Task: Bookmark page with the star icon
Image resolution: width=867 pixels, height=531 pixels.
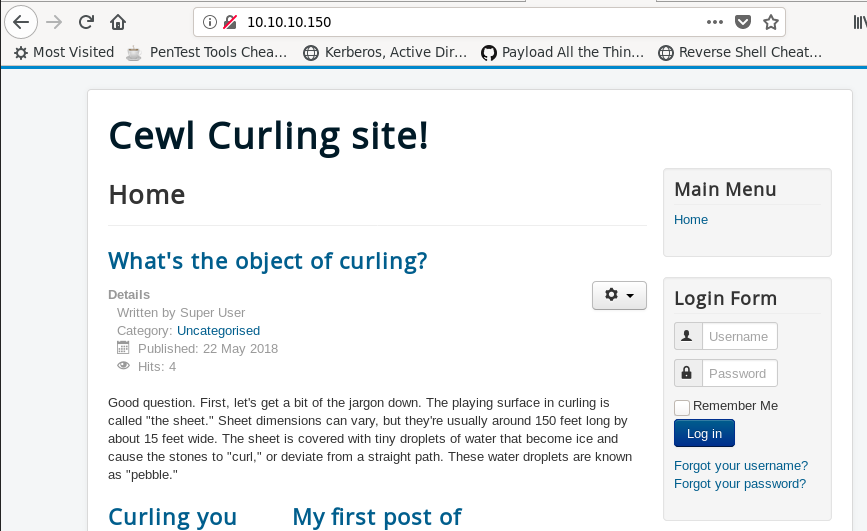Action: 770,22
